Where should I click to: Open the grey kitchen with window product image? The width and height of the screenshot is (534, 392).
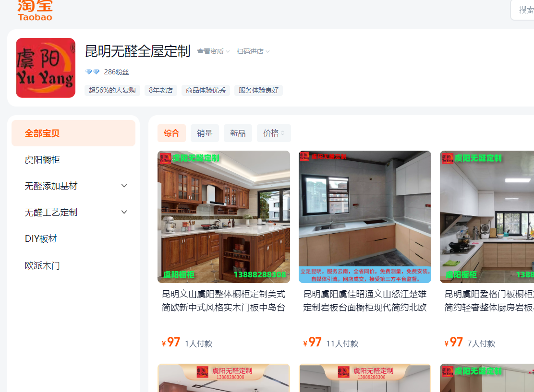coord(365,217)
